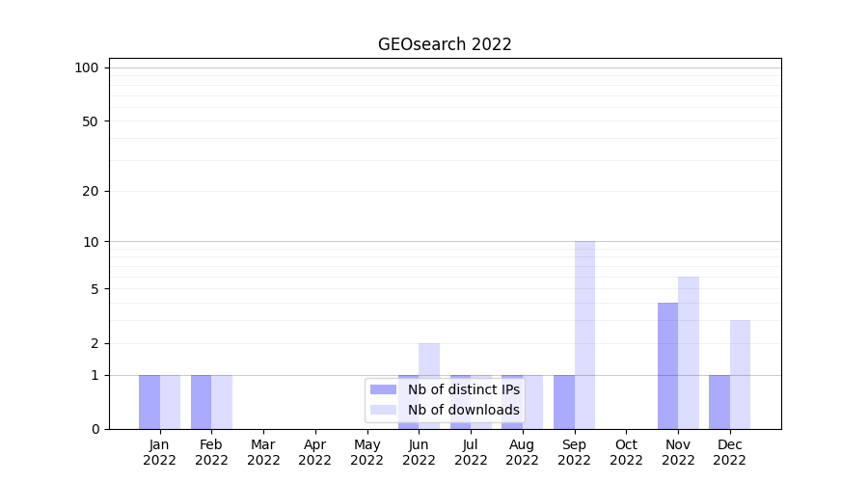Click the light blue downloads legend swatch

tap(383, 410)
